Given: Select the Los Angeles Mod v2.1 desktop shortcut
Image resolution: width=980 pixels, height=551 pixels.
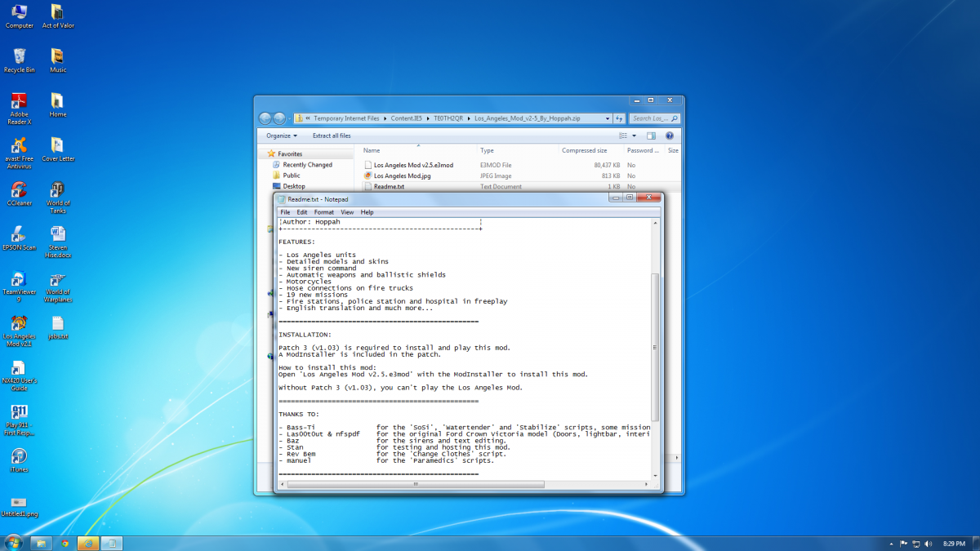Looking at the screenshot, I should pyautogui.click(x=19, y=331).
